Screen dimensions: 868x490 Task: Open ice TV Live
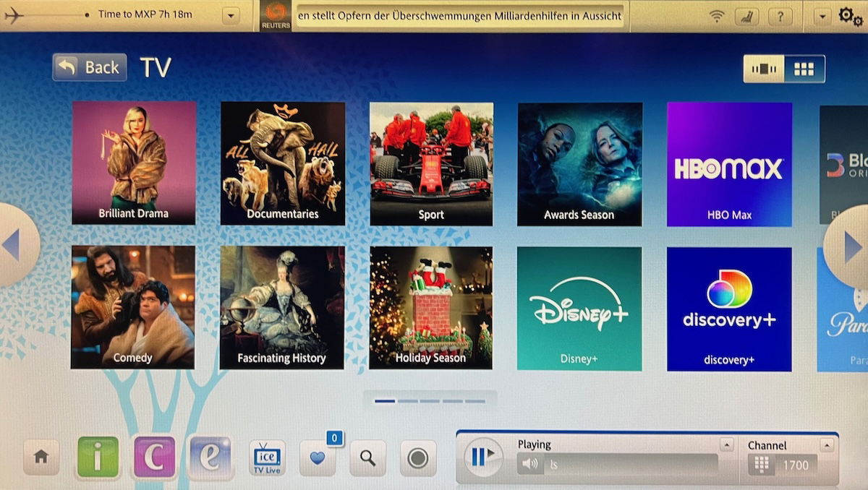click(x=267, y=457)
